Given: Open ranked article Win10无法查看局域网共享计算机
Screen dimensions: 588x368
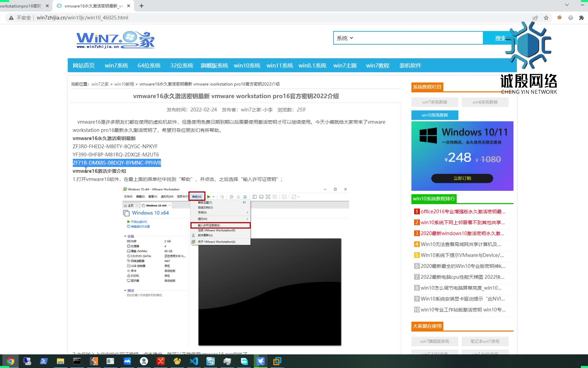Looking at the screenshot, I should point(461,244).
